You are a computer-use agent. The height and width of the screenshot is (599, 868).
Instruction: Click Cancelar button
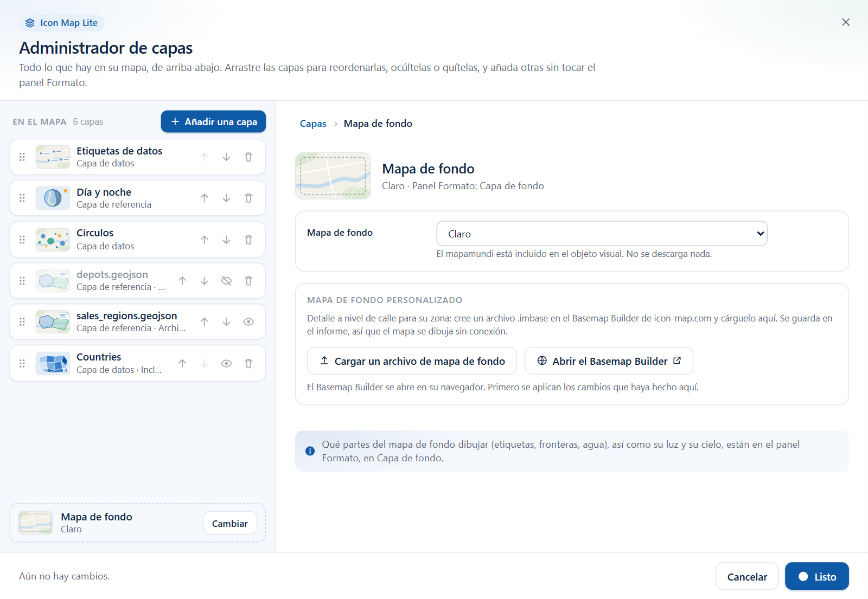click(x=747, y=577)
